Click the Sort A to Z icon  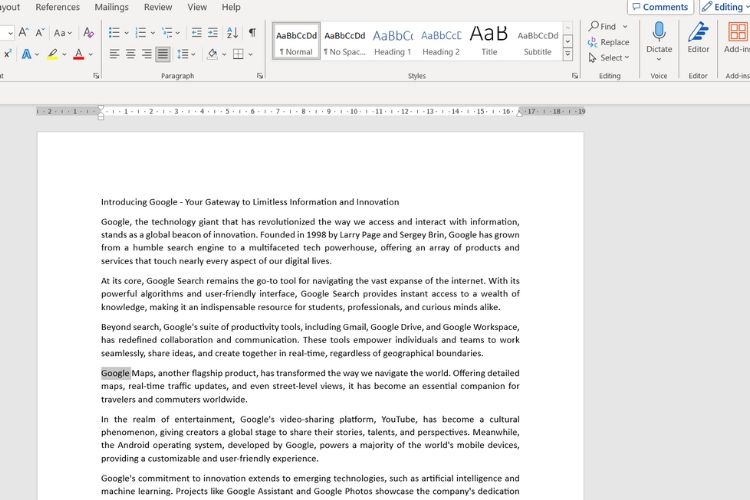click(232, 33)
